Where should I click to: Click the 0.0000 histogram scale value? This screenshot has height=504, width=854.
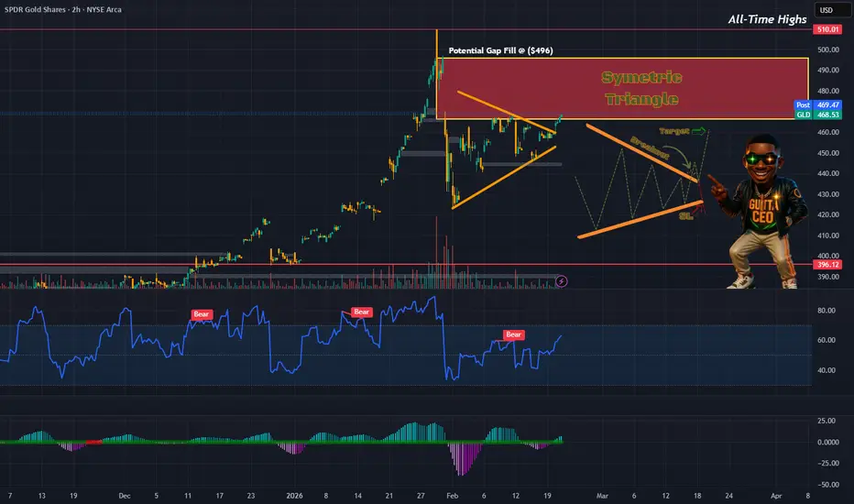tap(827, 442)
